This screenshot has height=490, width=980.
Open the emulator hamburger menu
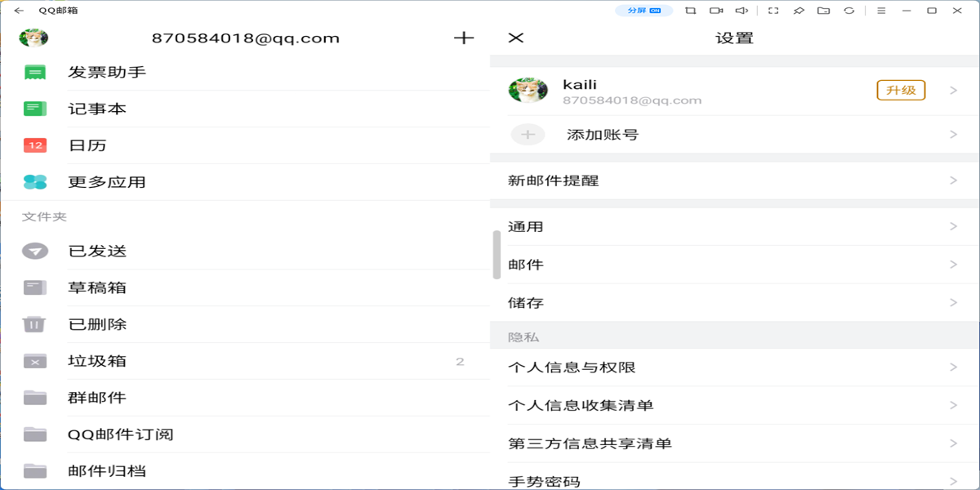(x=883, y=11)
